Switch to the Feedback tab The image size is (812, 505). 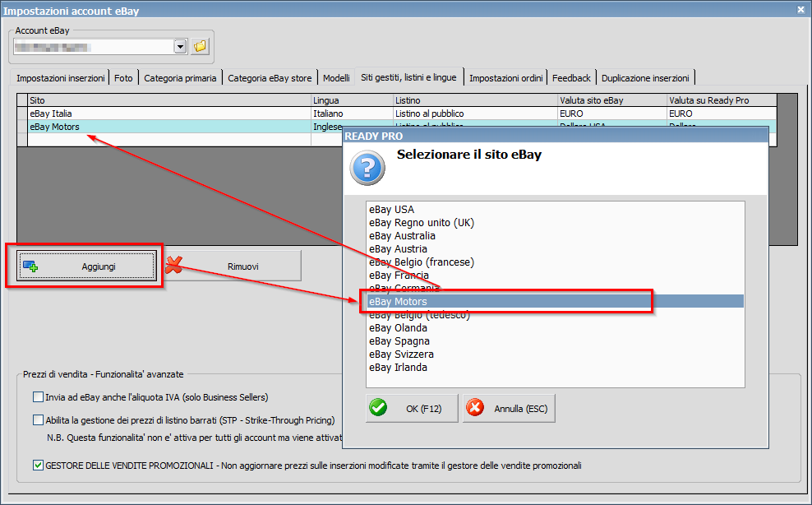571,78
